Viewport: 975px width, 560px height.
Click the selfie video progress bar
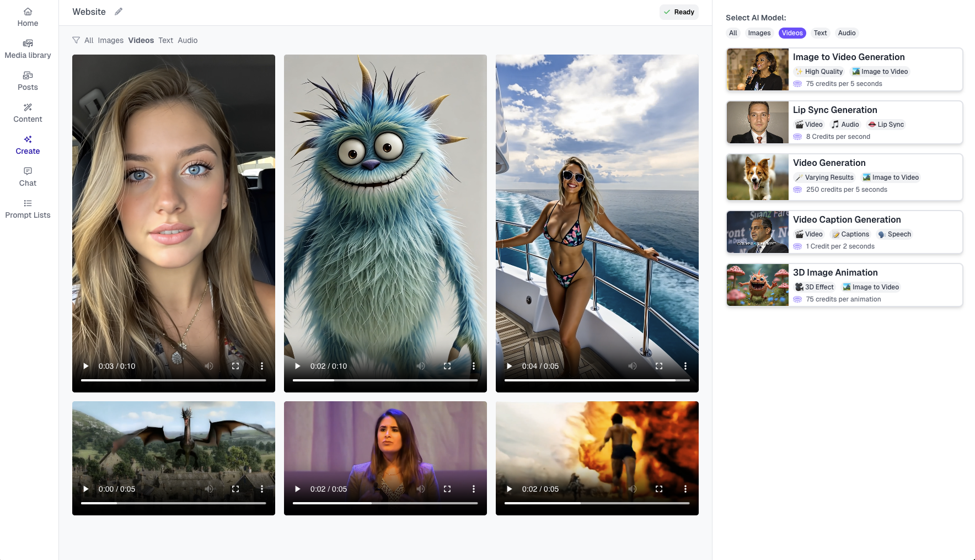[173, 380]
